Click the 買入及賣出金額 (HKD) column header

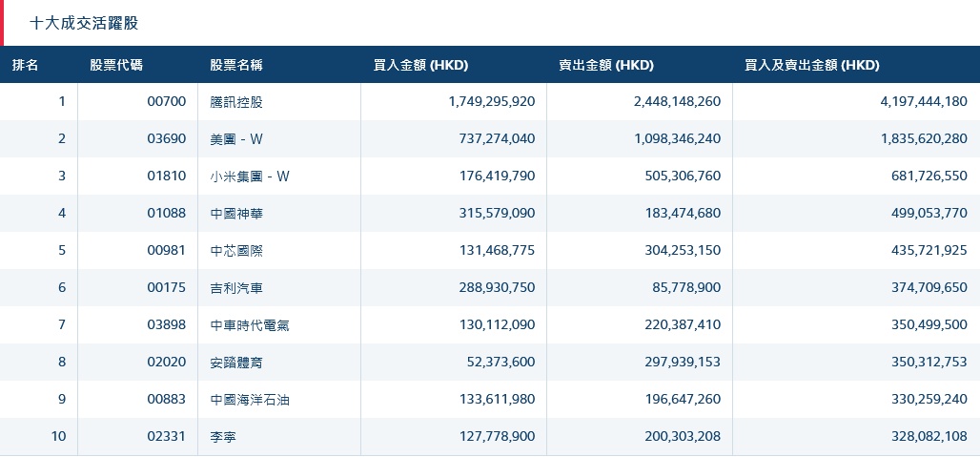click(812, 65)
